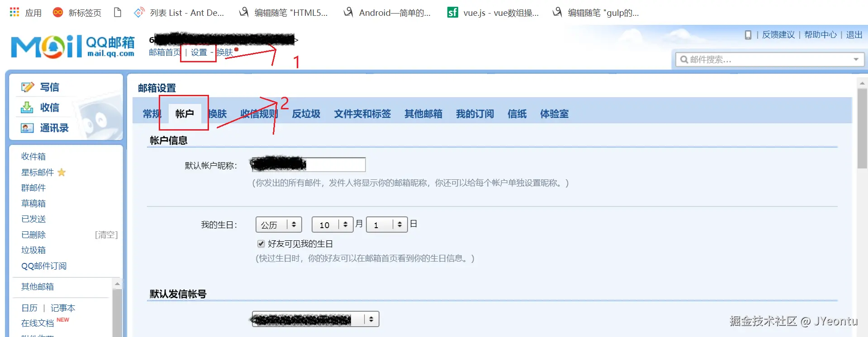This screenshot has height=337, width=868.
Task: Click the Receive mail download icon
Action: point(27,108)
